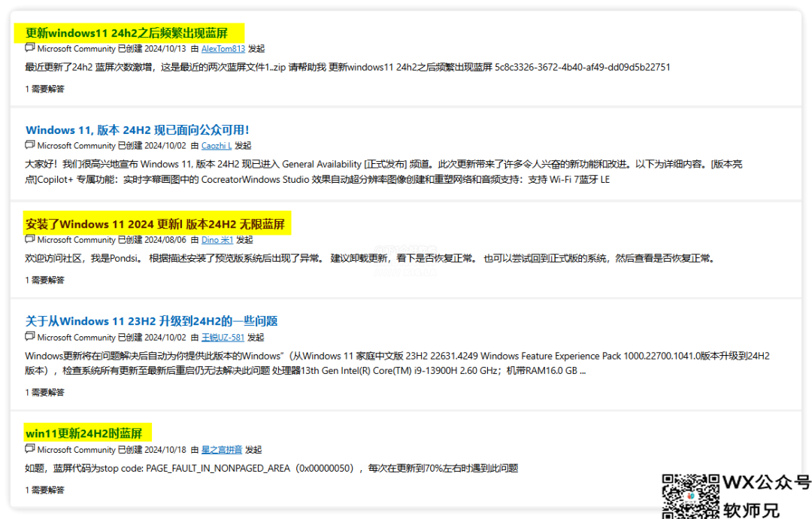The height and width of the screenshot is (519, 812).
Task: Click discussion icon beside Dino 米1 post
Action: (x=30, y=238)
